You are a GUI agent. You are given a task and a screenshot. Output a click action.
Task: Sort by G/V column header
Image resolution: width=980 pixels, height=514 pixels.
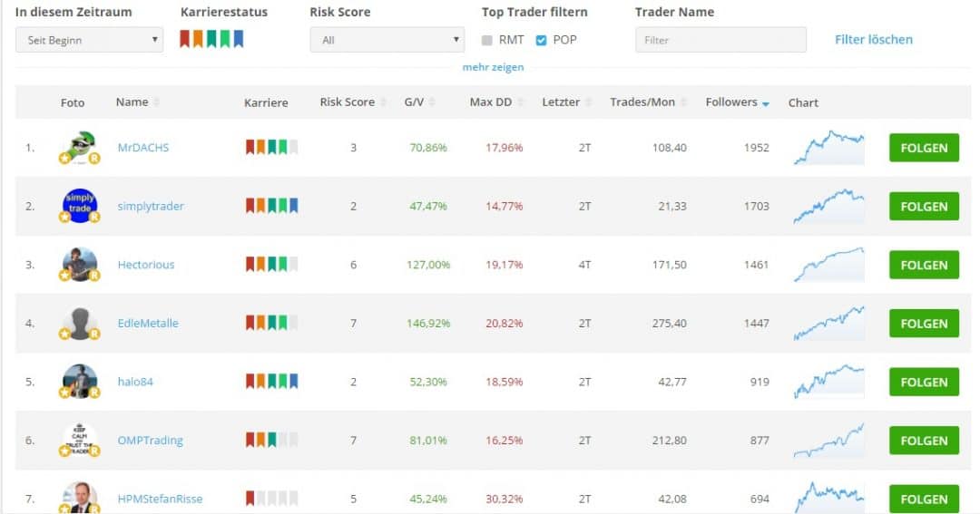(415, 102)
